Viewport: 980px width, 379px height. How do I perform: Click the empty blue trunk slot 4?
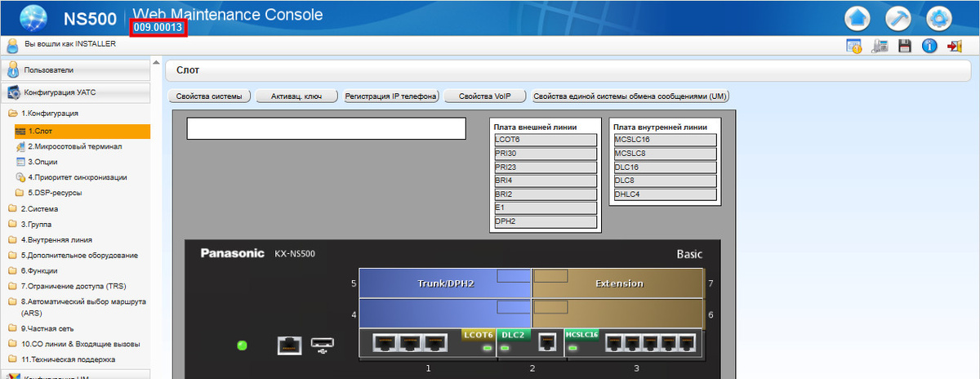[x=445, y=314]
